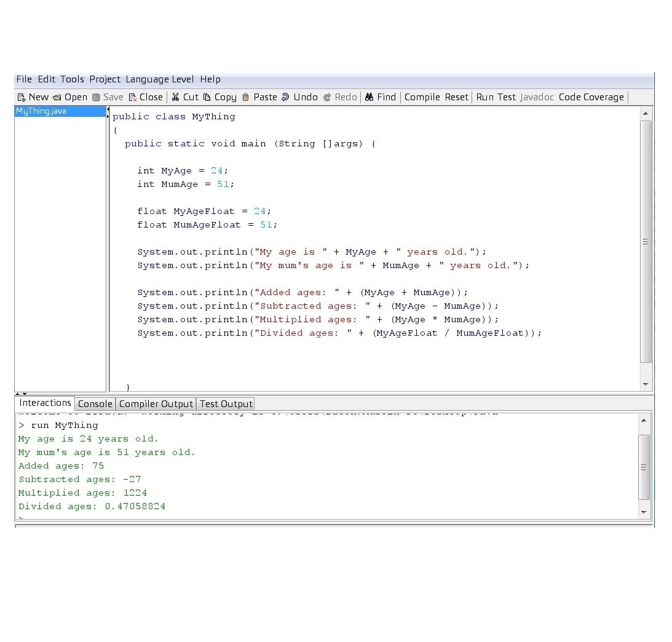
Task: Click the 'Subtracted ages:' println code line
Action: pos(318,306)
